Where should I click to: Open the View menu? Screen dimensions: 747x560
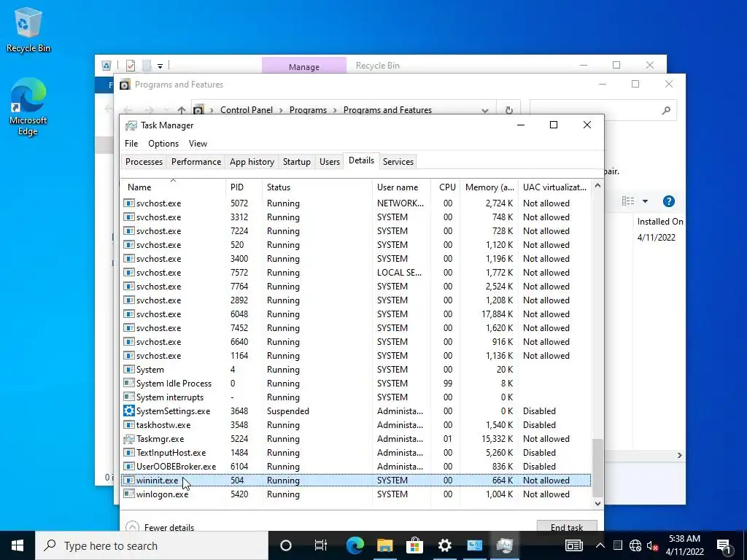(x=198, y=144)
